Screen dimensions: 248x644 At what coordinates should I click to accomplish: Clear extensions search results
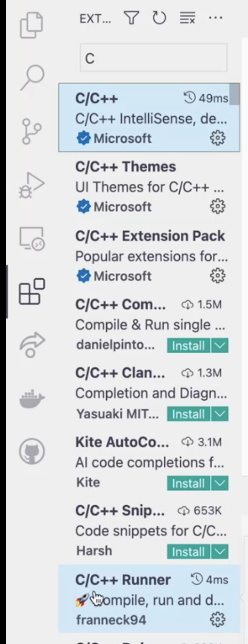[187, 18]
